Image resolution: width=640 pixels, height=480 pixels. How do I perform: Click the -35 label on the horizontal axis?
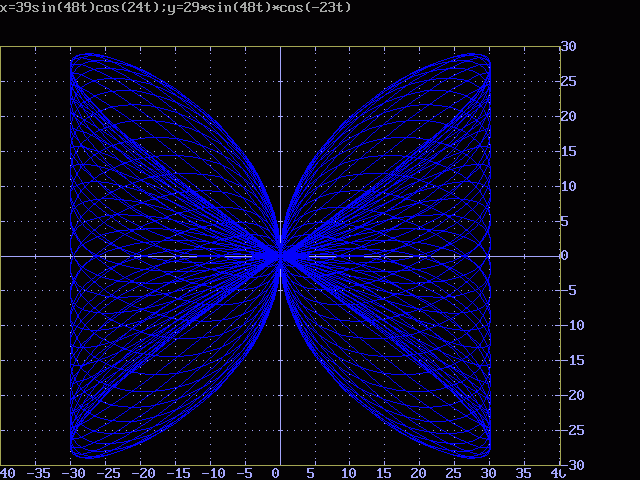click(x=39, y=472)
